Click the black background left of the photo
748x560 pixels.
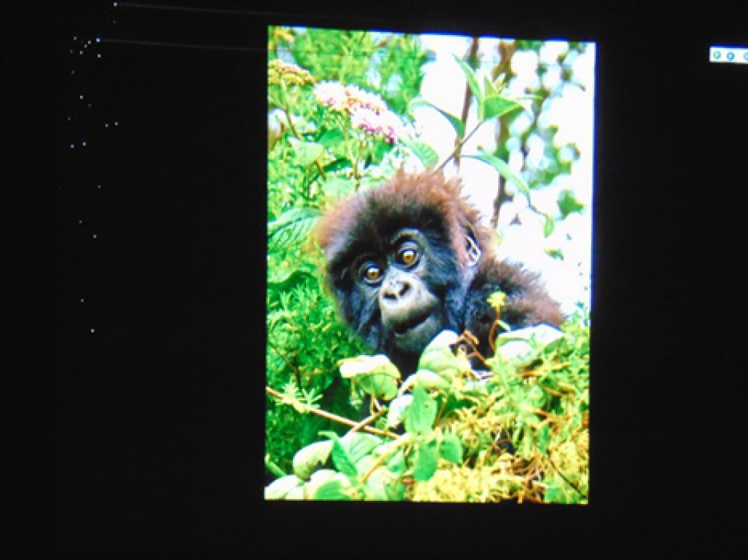pyautogui.click(x=150, y=299)
